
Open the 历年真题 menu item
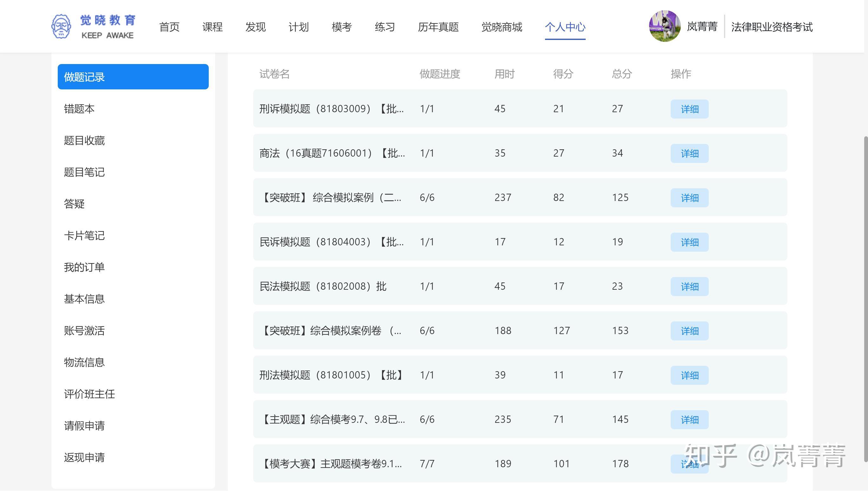438,27
